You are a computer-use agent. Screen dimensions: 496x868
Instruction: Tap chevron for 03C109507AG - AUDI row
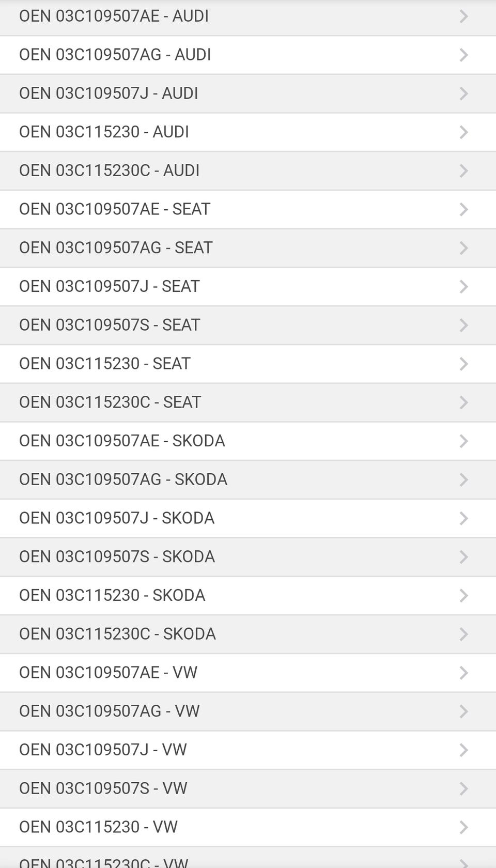[463, 55]
